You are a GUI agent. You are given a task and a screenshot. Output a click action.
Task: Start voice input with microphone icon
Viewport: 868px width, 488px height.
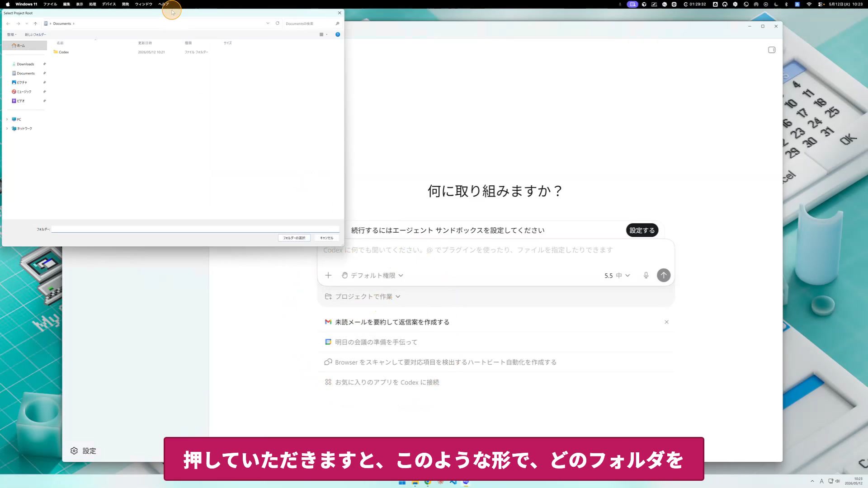click(x=646, y=276)
